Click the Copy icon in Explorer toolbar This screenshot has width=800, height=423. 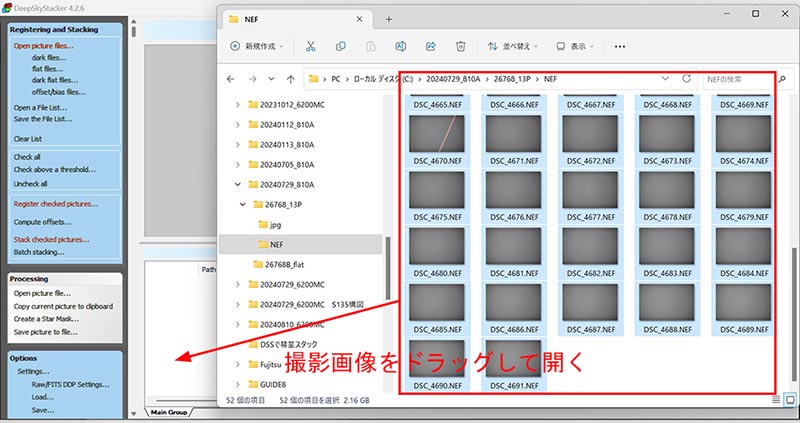point(341,46)
